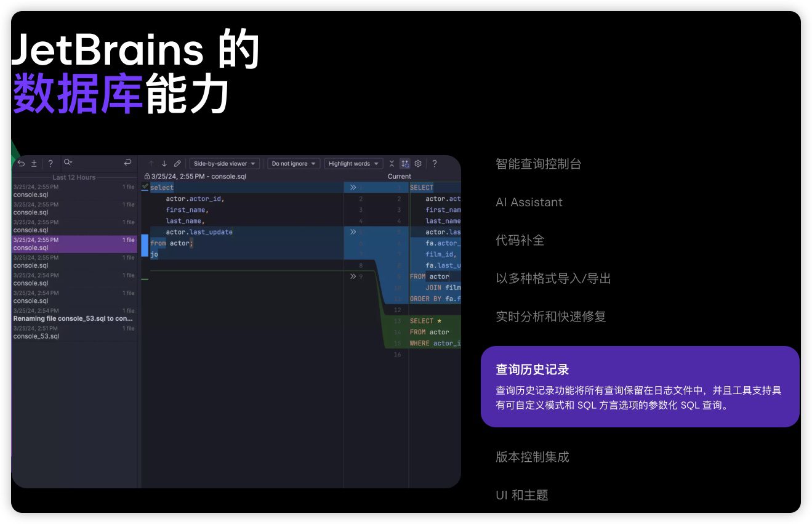Click the collapse unchanged fragments icon
This screenshot has height=524, width=812.
tap(392, 164)
